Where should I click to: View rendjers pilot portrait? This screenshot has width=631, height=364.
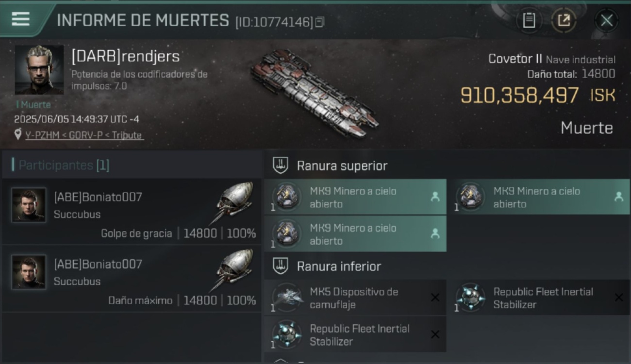tap(39, 70)
